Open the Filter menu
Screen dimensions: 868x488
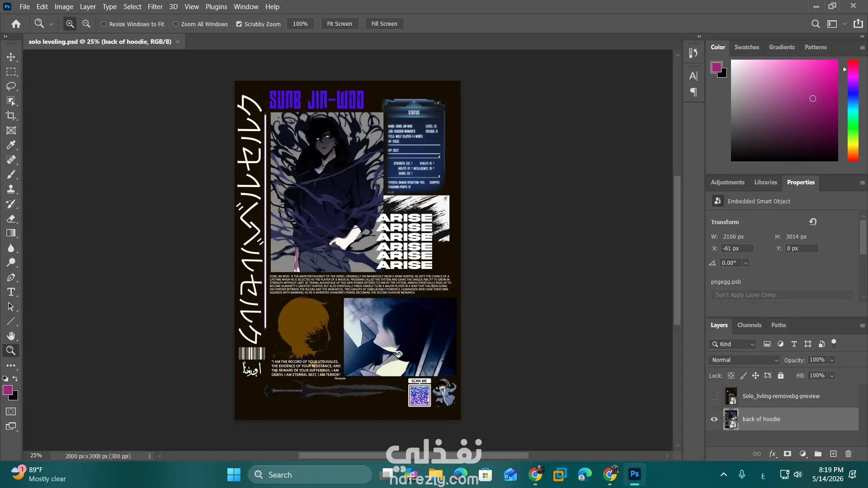[155, 6]
